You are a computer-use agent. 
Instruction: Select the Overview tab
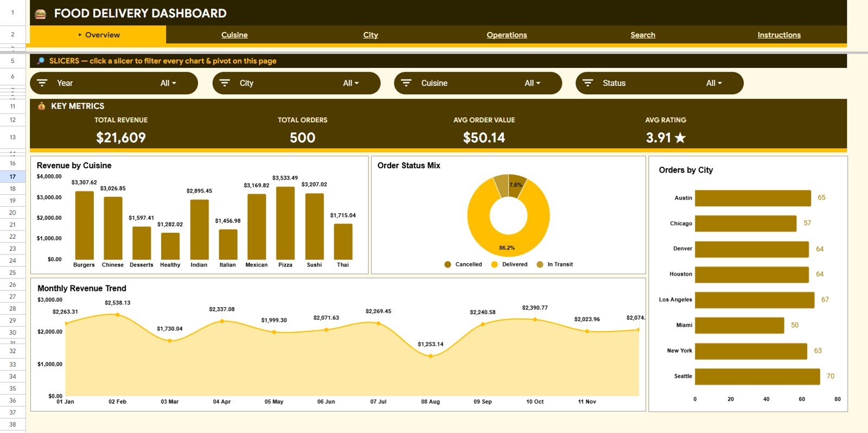point(98,35)
